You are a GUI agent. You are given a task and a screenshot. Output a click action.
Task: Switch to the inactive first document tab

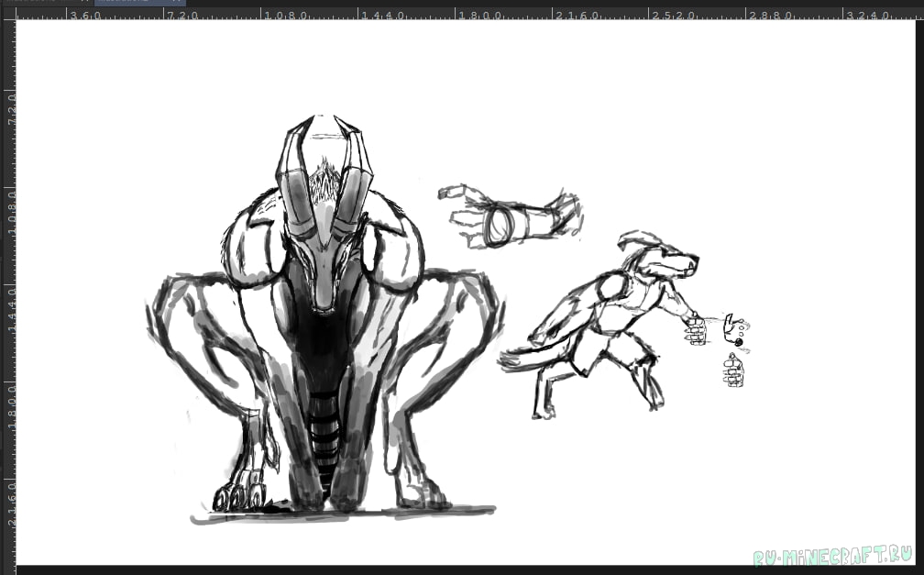coord(37,2)
